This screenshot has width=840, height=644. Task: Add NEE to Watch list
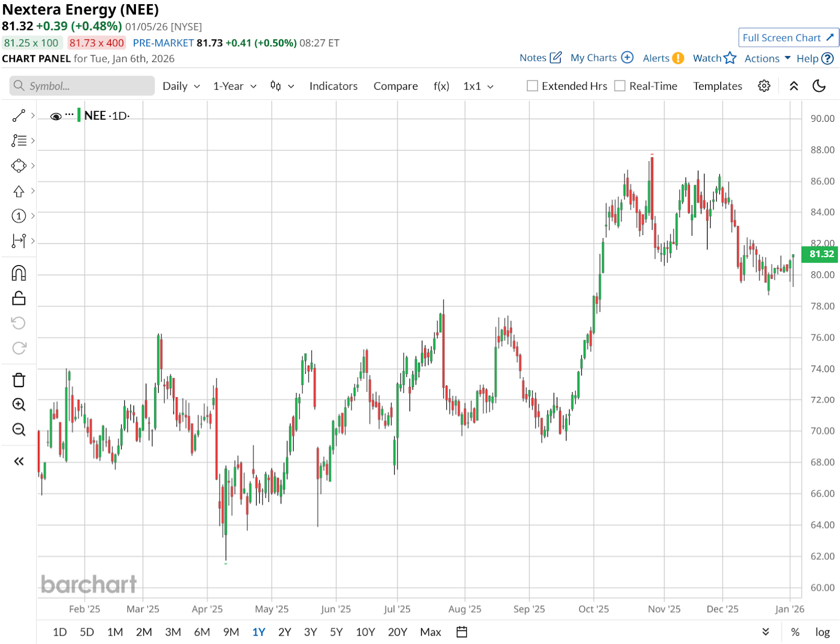click(715, 58)
